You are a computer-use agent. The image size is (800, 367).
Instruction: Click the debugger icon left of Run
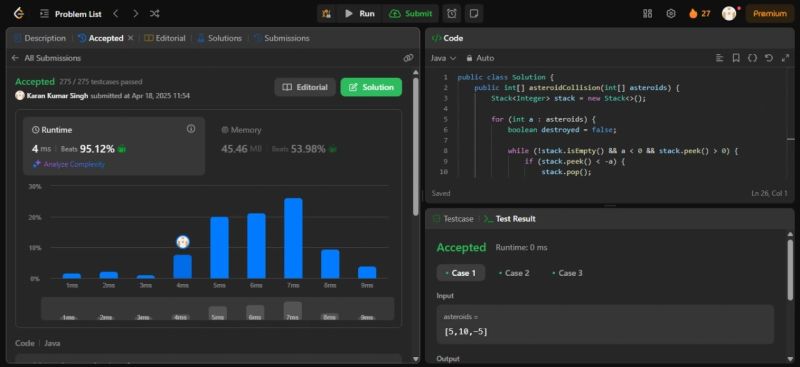point(327,14)
